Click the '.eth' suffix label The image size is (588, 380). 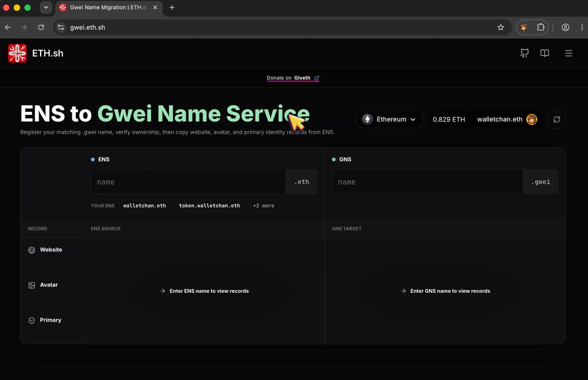pos(302,182)
